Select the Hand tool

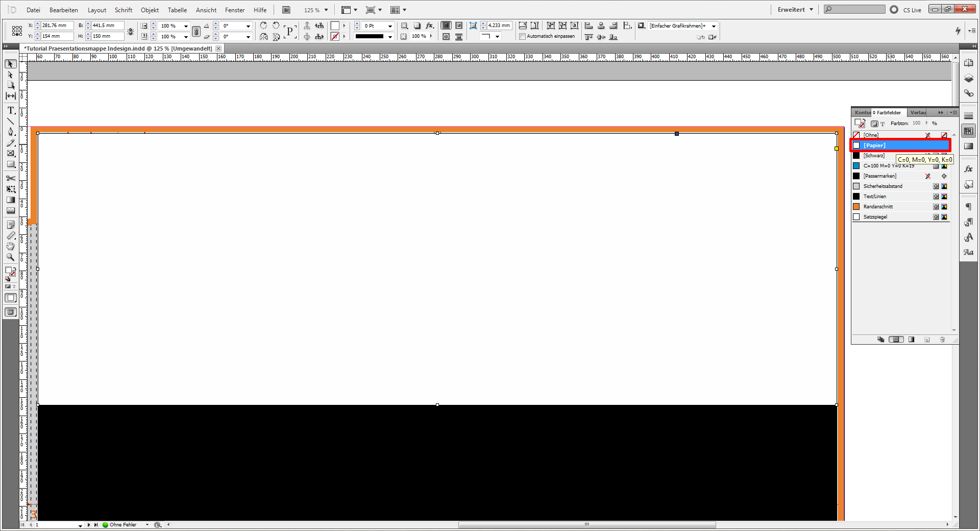click(10, 246)
